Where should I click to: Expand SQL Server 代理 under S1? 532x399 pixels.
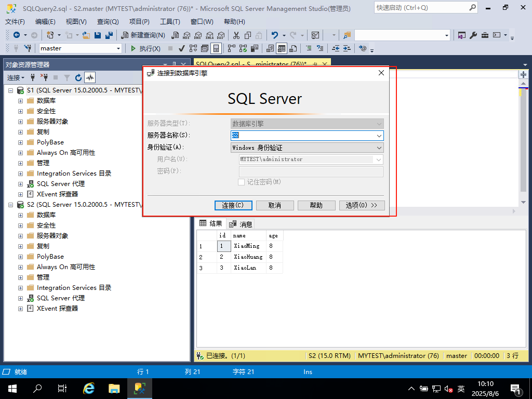pyautogui.click(x=21, y=184)
